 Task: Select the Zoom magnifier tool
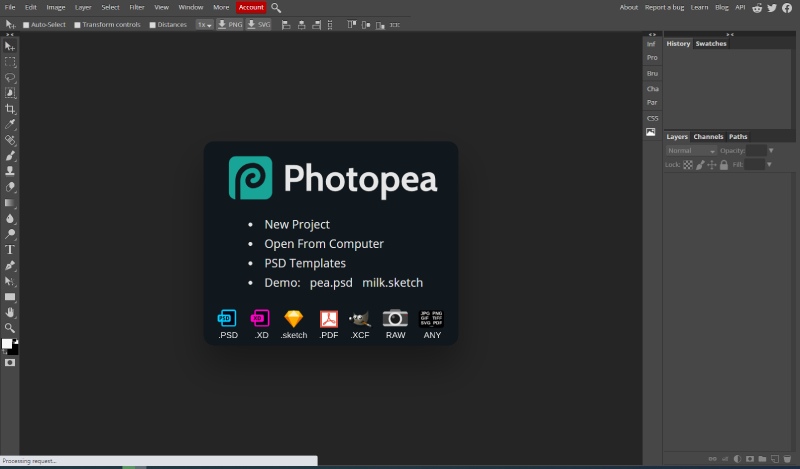point(10,328)
